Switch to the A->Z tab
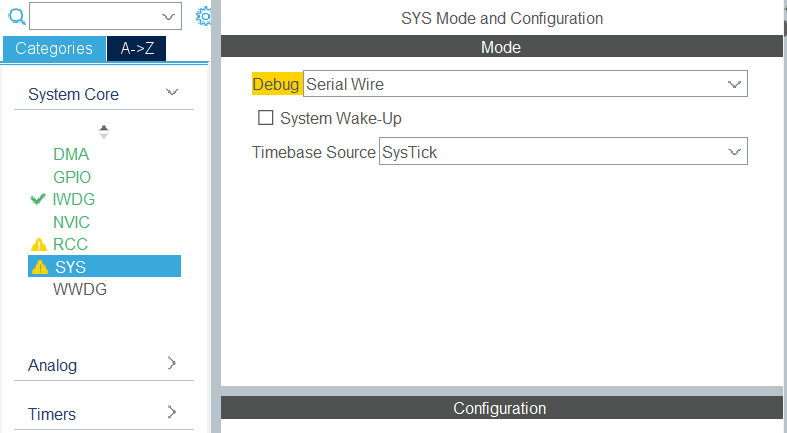Viewport: 787px width, 433px height. [137, 48]
